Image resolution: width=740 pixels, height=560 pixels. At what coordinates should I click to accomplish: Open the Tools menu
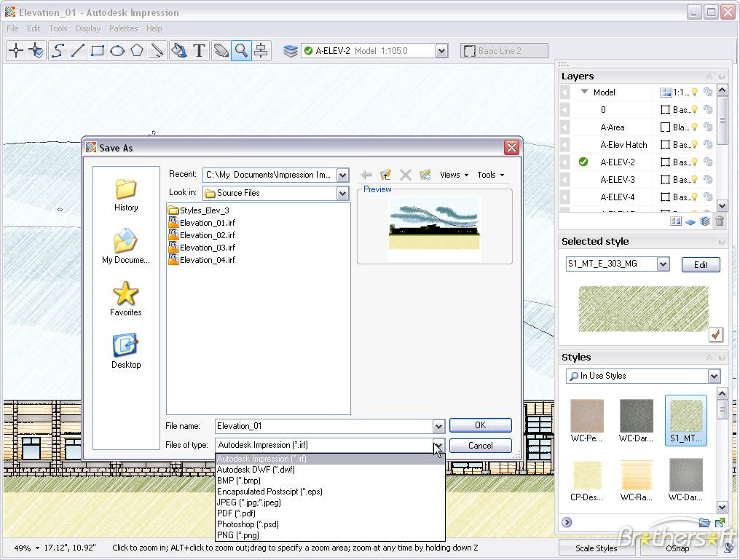point(58,28)
